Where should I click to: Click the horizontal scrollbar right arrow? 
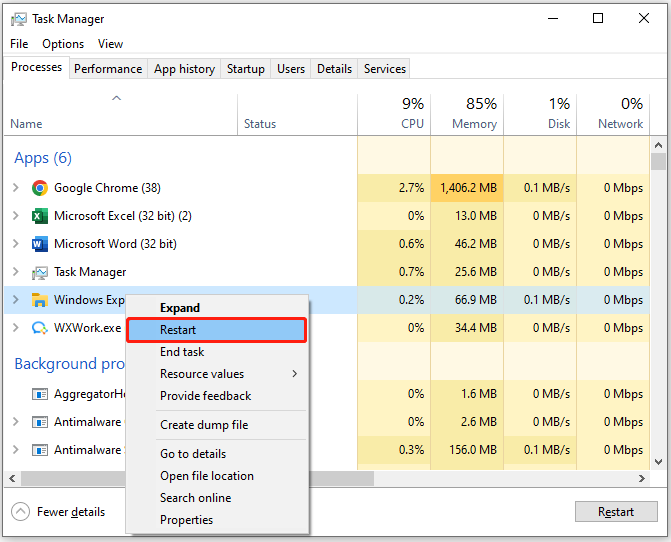[x=641, y=478]
